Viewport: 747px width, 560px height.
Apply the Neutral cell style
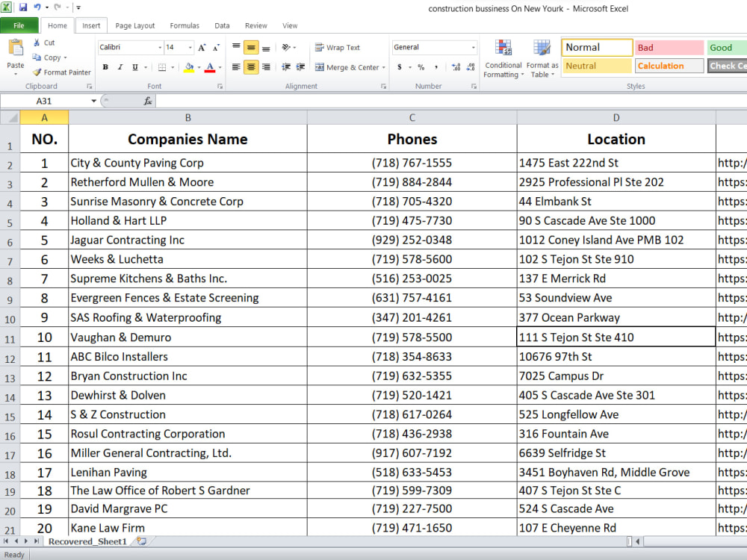tap(597, 66)
